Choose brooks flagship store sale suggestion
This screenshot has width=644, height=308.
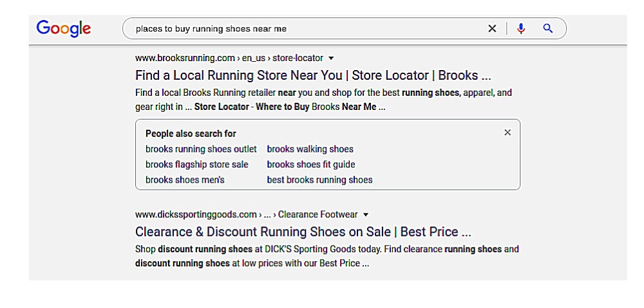coord(196,165)
